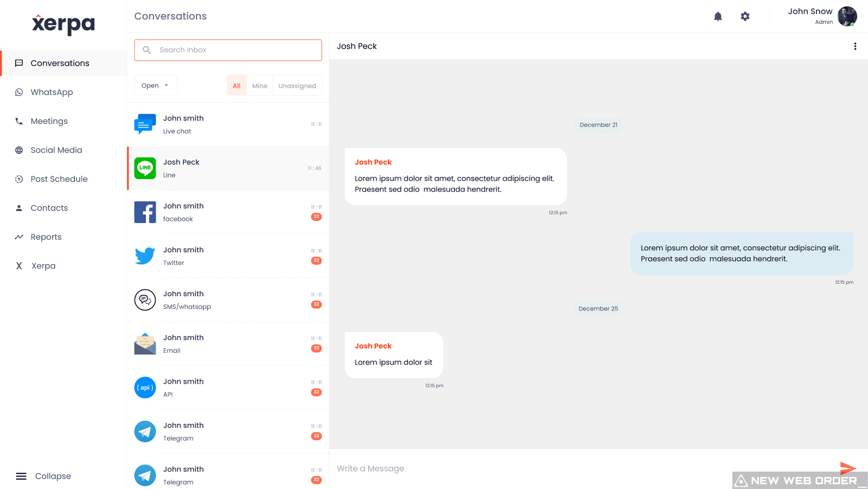Show only Unassigned conversations

(x=297, y=86)
